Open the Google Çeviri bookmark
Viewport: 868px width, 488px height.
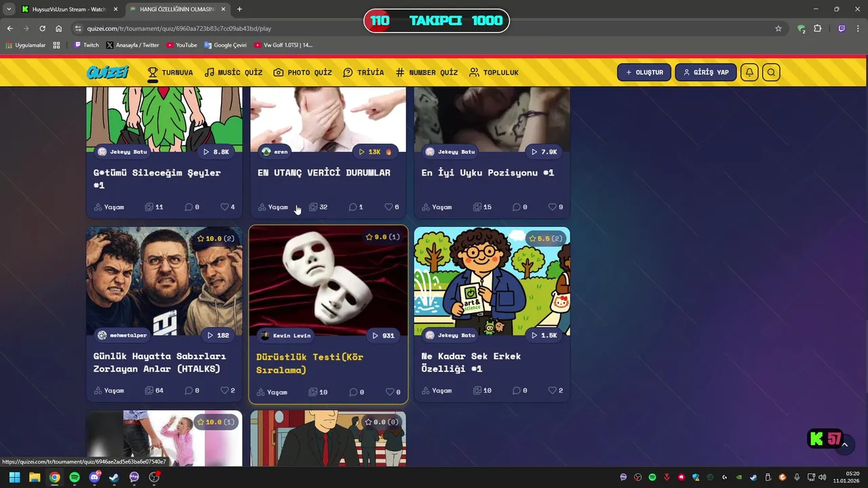pyautogui.click(x=225, y=45)
